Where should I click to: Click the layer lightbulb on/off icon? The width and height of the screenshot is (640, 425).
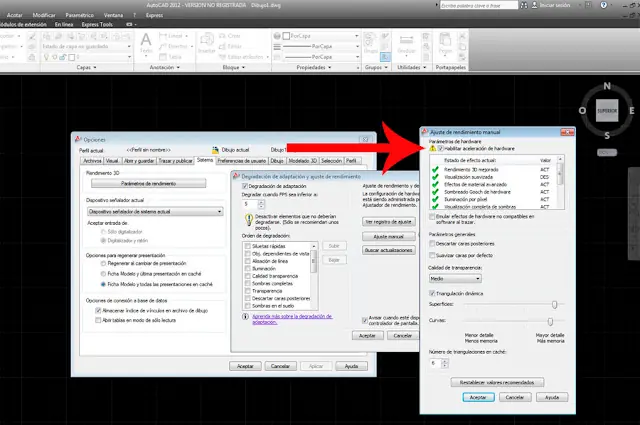coord(46,57)
